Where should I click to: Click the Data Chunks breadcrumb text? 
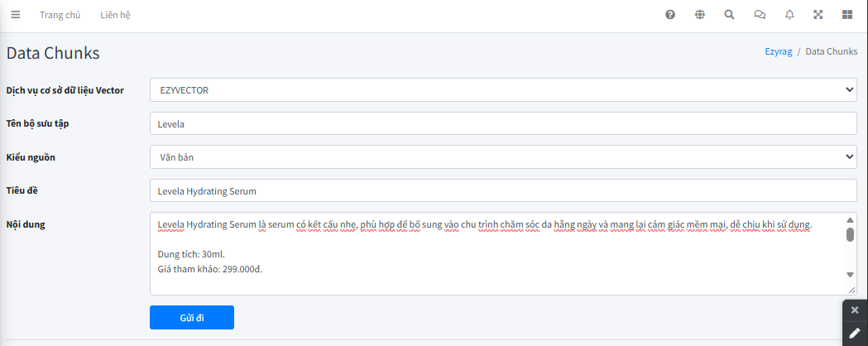pyautogui.click(x=832, y=51)
